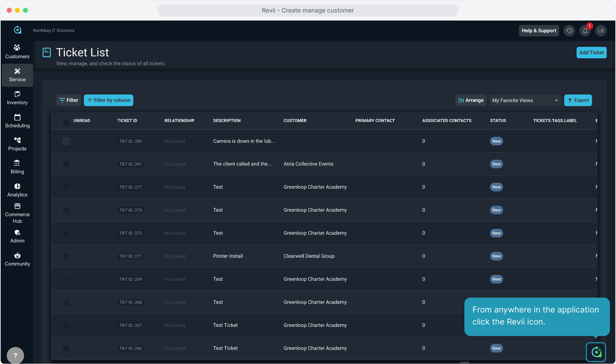This screenshot has height=364, width=616.
Task: Open the Arrange columns menu
Action: [x=471, y=100]
